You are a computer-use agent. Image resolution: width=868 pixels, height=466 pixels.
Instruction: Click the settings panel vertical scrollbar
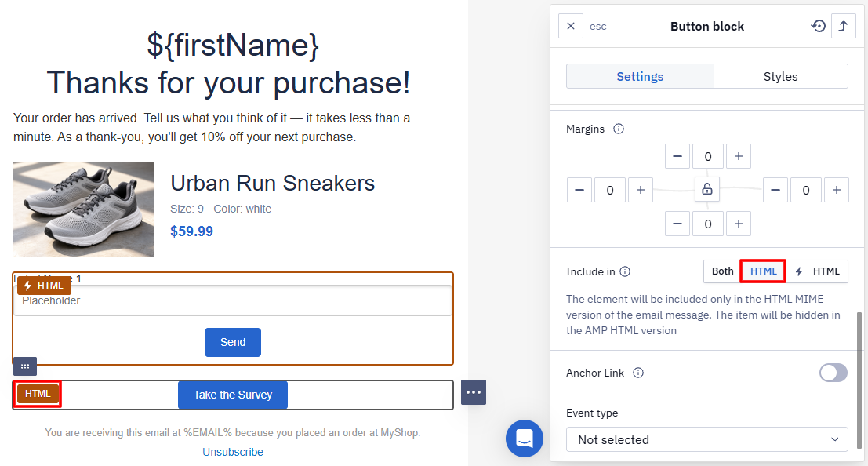pyautogui.click(x=859, y=380)
